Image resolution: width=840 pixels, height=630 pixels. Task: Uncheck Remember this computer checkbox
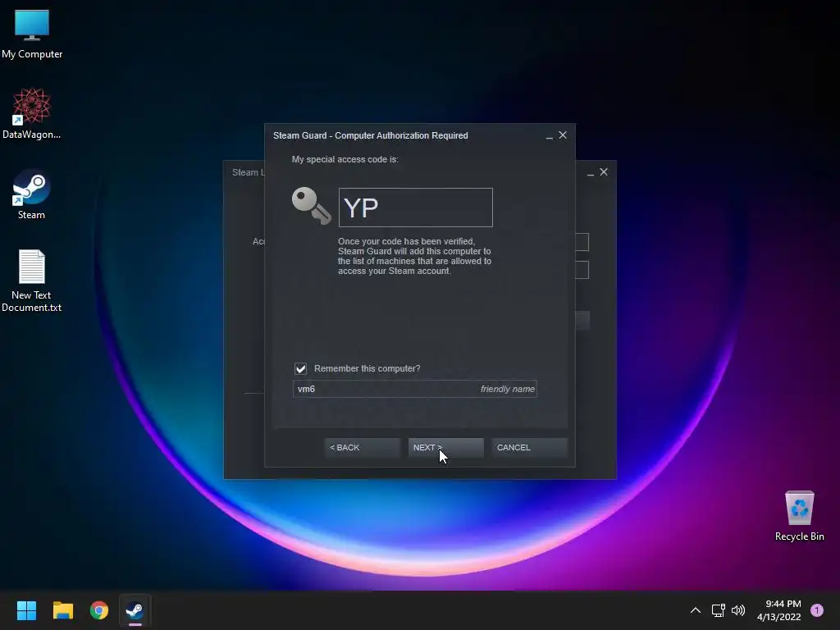300,368
